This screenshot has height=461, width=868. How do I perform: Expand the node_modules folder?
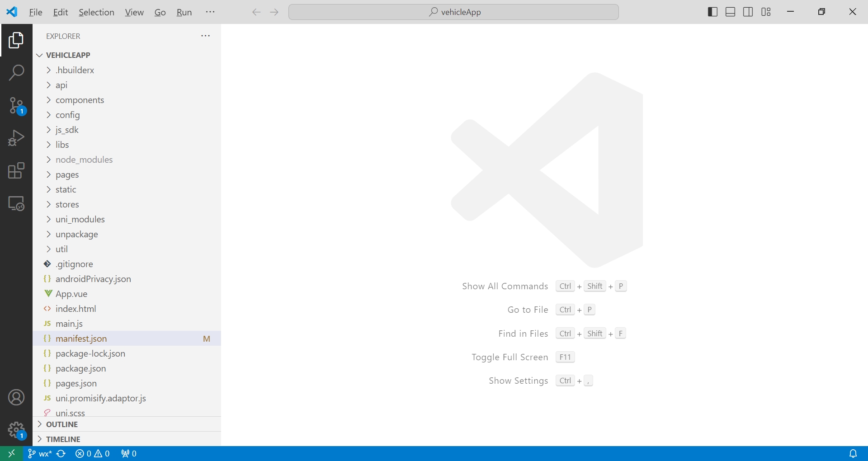127,160
